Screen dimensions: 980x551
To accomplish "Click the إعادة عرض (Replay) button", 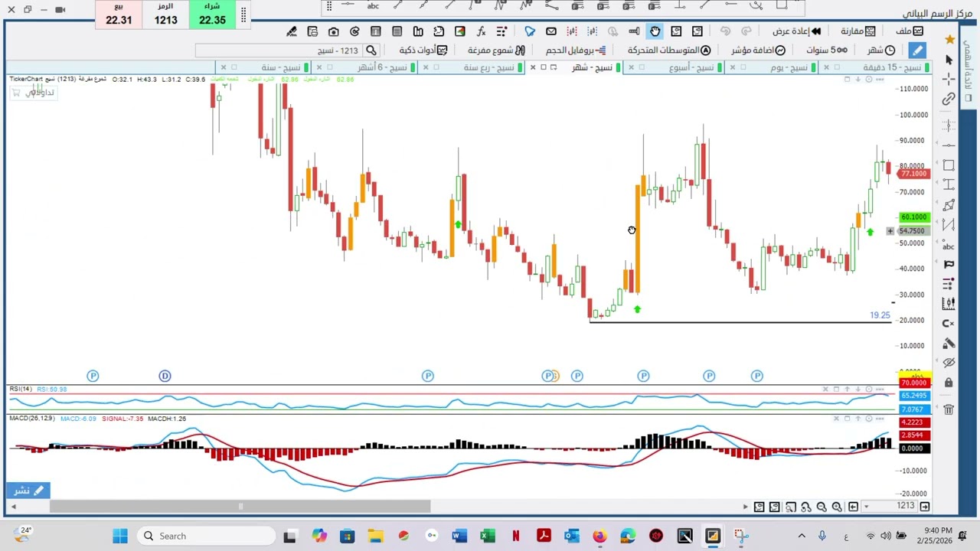I will point(796,31).
